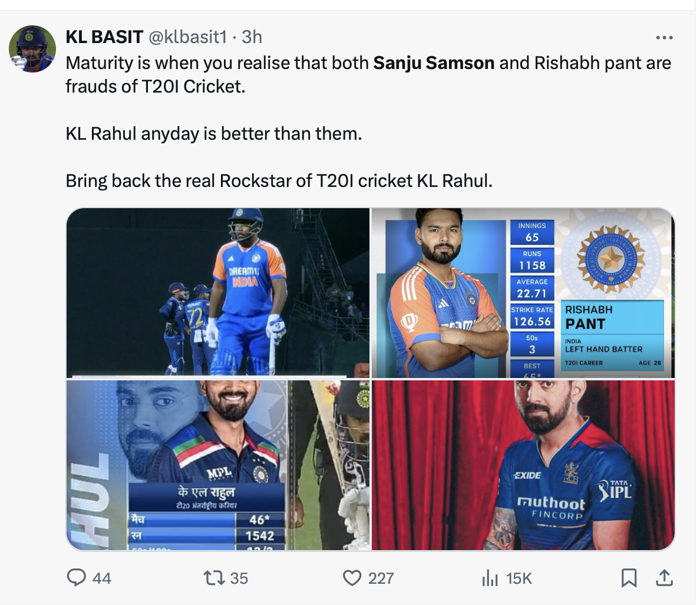Repost this tweet using the retweet icon

214,578
